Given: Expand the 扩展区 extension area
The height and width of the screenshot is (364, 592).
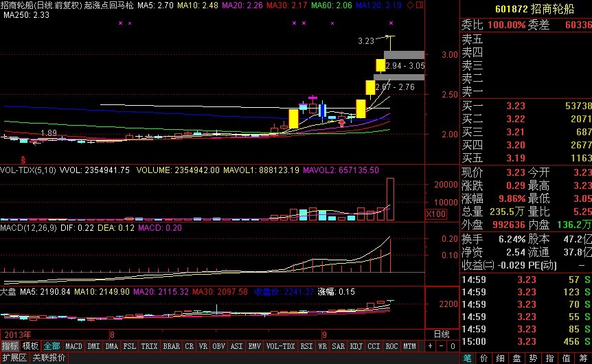Looking at the screenshot, I should [14, 358].
